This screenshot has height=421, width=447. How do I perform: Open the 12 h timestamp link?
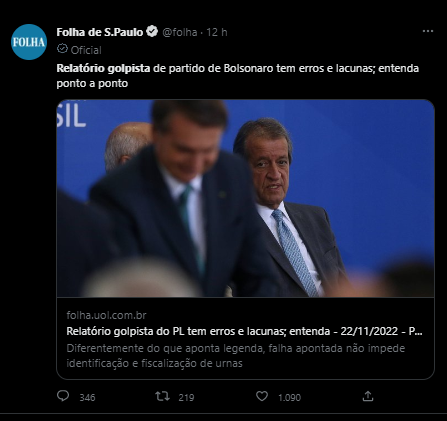[217, 32]
